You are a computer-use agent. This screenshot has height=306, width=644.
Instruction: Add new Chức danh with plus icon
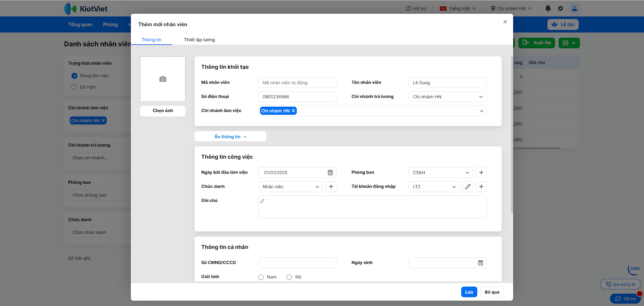tap(331, 187)
